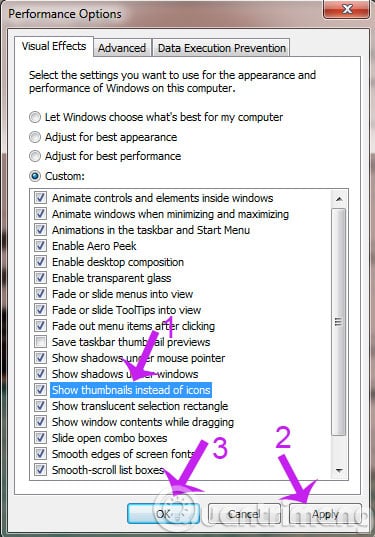375x537 pixels.
Task: Toggle Show thumbnails instead of icons
Action: click(40, 390)
